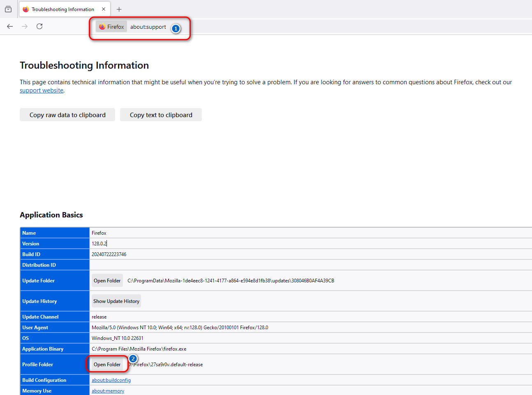Open Folder for the Profile Folder row
The image size is (532, 395).
pyautogui.click(x=107, y=365)
